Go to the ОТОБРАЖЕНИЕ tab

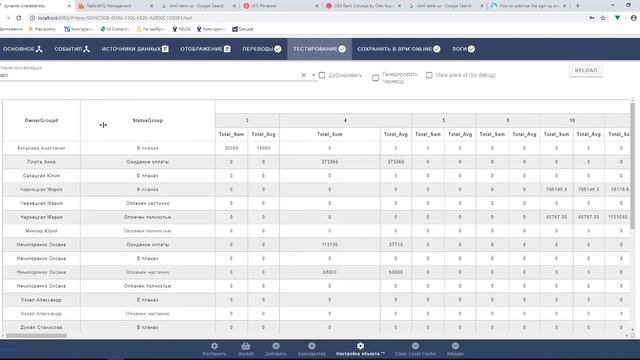pyautogui.click(x=205, y=49)
